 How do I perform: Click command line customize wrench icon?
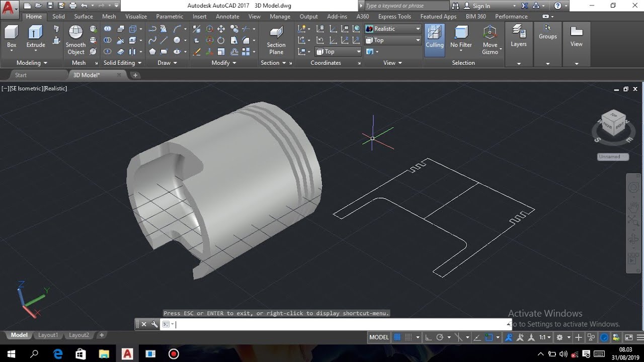[154, 324]
